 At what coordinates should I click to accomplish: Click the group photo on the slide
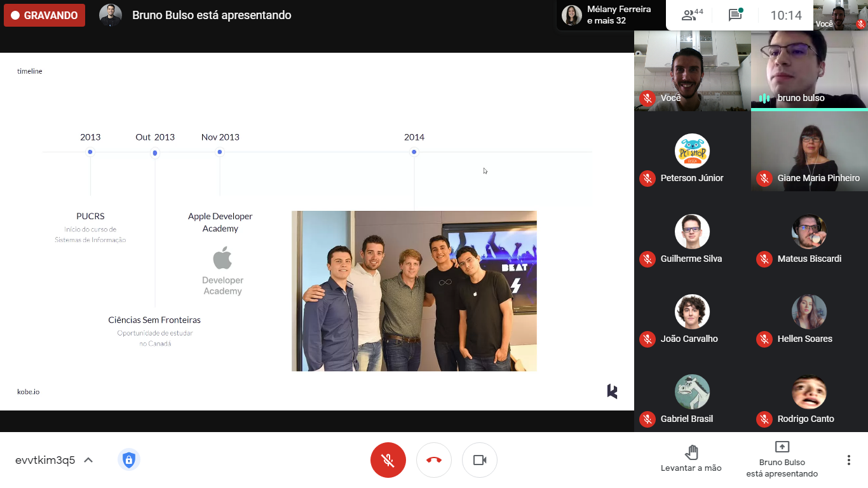click(x=414, y=291)
